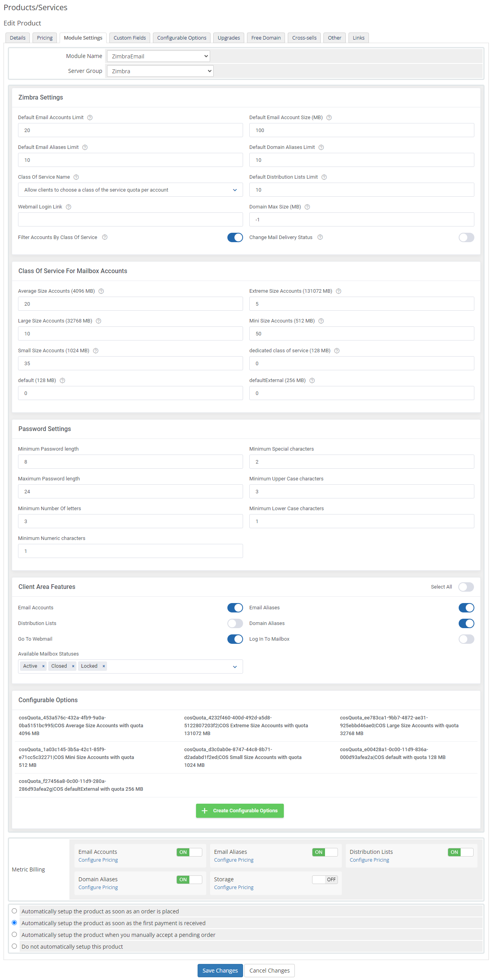Click help icon beside Default Email Accounts Limit
The height and width of the screenshot is (980, 492).
90,118
